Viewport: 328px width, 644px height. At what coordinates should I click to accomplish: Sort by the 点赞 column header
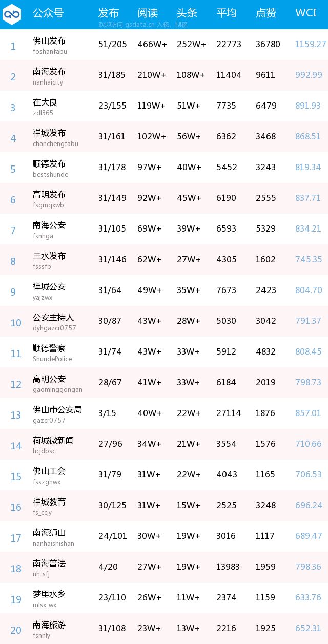266,13
